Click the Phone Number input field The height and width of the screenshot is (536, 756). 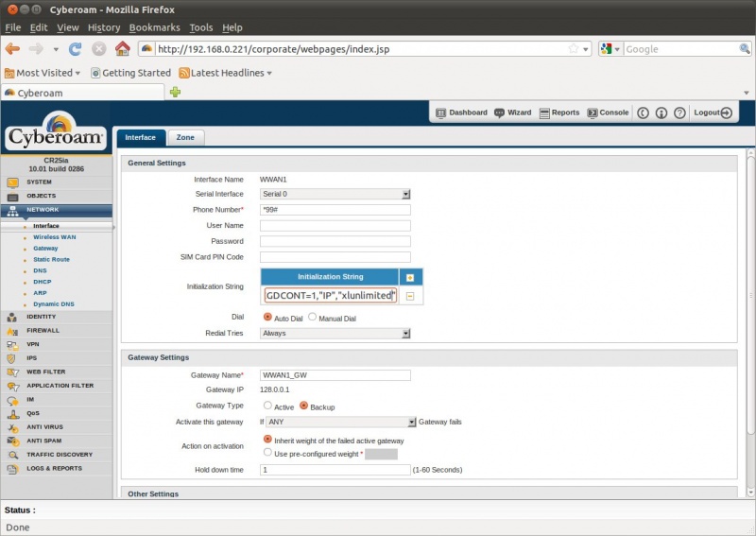click(335, 210)
